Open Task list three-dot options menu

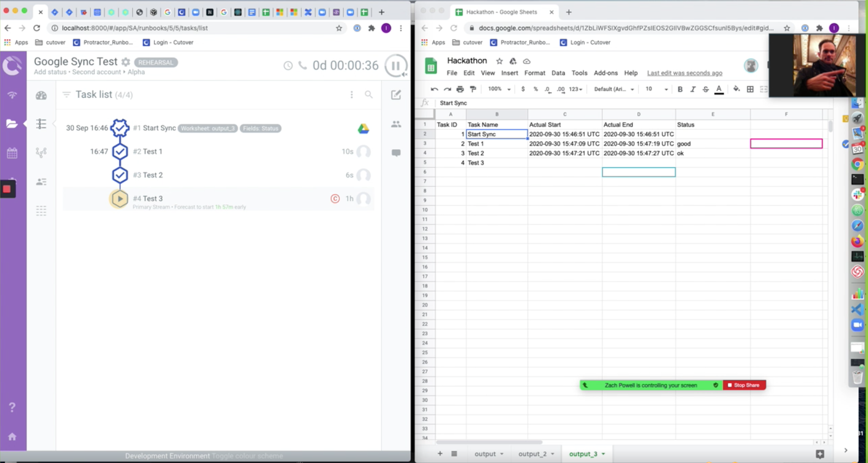(x=352, y=94)
